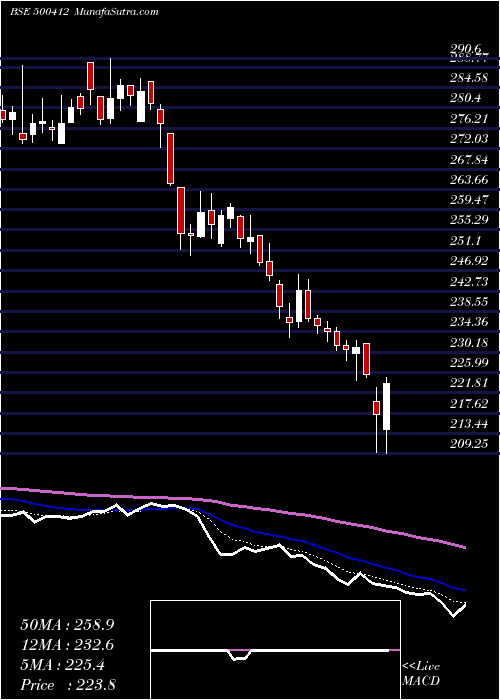Select the 272.03 price axis label
Image resolution: width=500 pixels, height=700 pixels.
pyautogui.click(x=469, y=139)
